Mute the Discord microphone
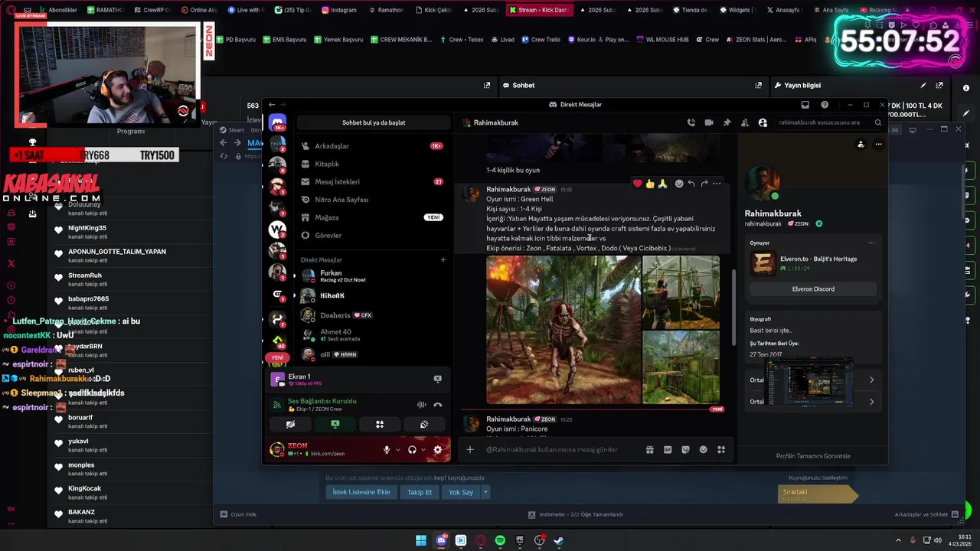The width and height of the screenshot is (980, 551). pyautogui.click(x=387, y=450)
